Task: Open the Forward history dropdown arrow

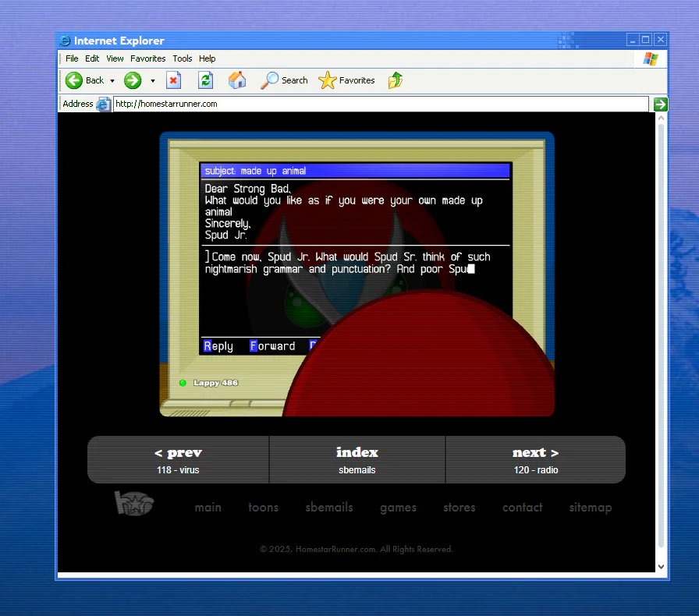Action: click(153, 80)
